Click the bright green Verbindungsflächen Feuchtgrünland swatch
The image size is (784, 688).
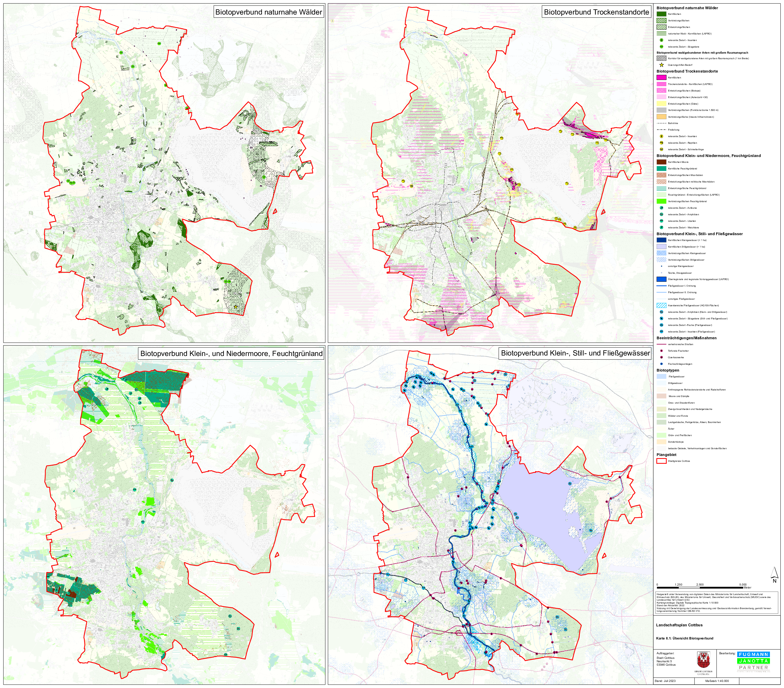tap(661, 201)
